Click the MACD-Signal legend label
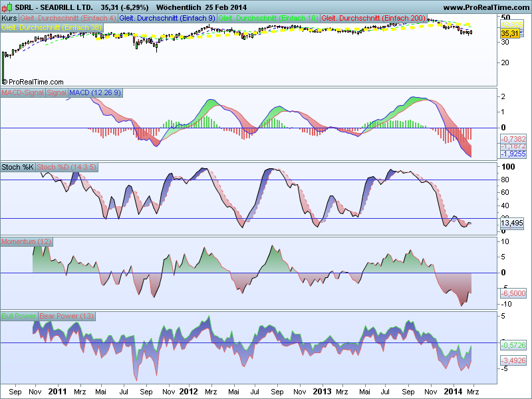 click(23, 92)
